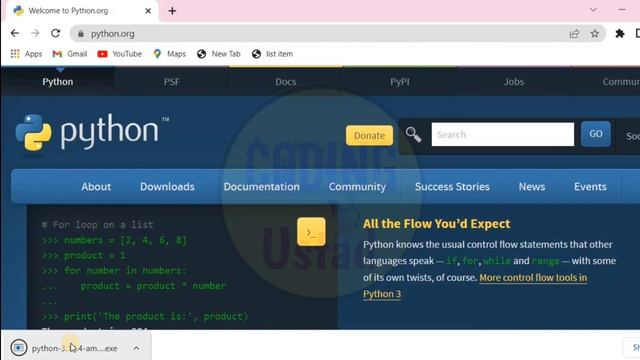Select the PyPI top navigation tab
640x360 pixels.
(x=400, y=82)
